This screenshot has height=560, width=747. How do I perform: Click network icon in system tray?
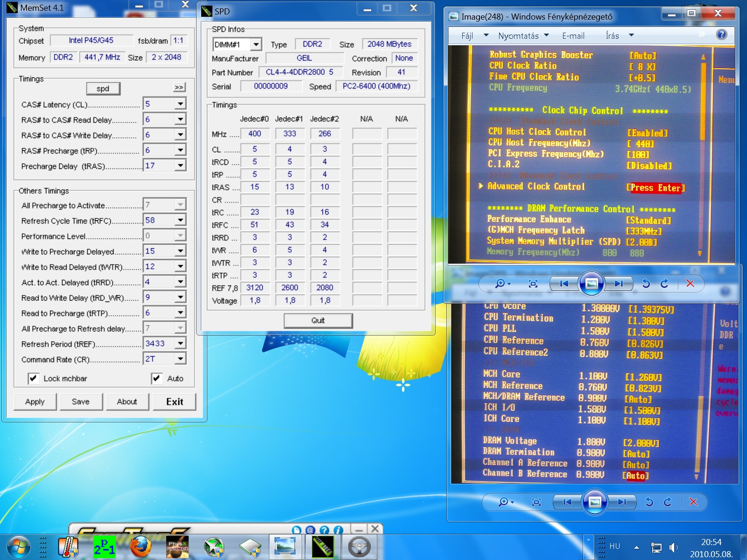click(656, 547)
